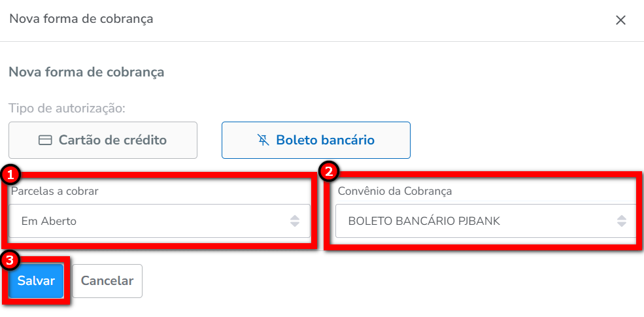Click the dialog title bar text
This screenshot has width=644, height=317.
click(x=81, y=19)
